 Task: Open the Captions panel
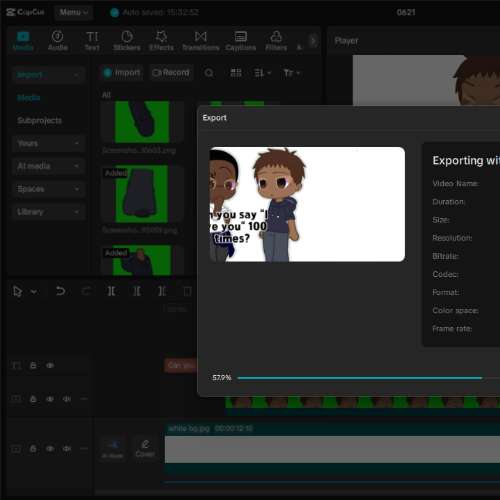[241, 41]
